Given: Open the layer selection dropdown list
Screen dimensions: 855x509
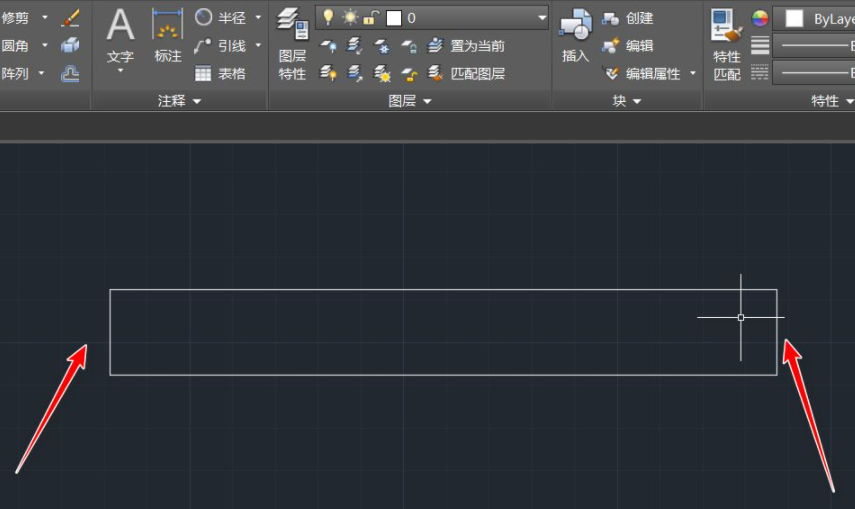Looking at the screenshot, I should coord(541,18).
